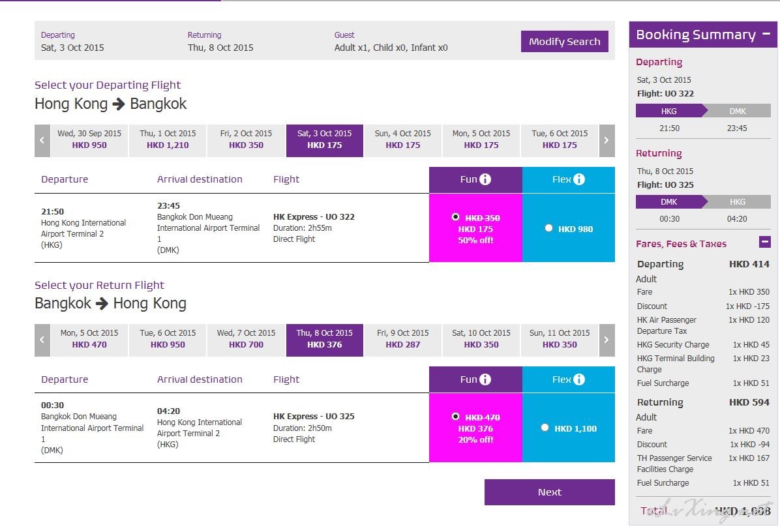Image resolution: width=780 pixels, height=532 pixels.
Task: Collapse the Fares, Fees & Taxes section
Action: [x=765, y=243]
